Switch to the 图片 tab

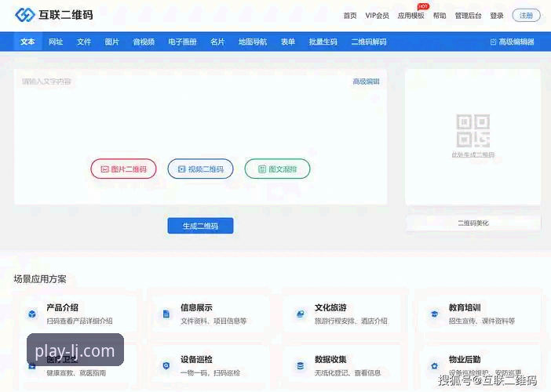[111, 42]
